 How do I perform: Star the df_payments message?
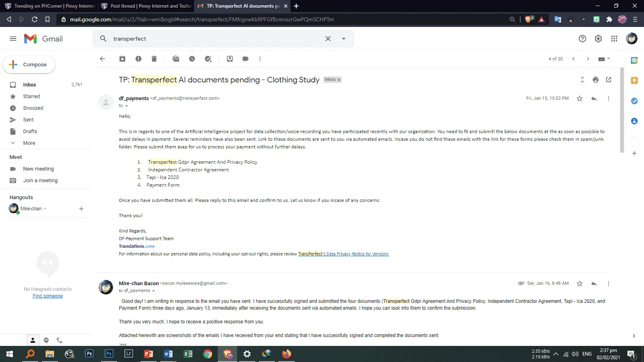click(x=580, y=99)
